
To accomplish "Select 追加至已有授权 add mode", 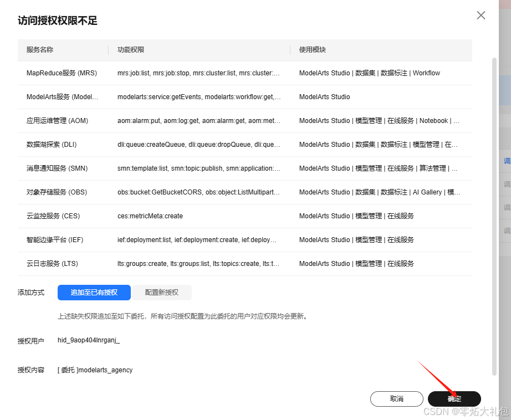I will [x=94, y=292].
